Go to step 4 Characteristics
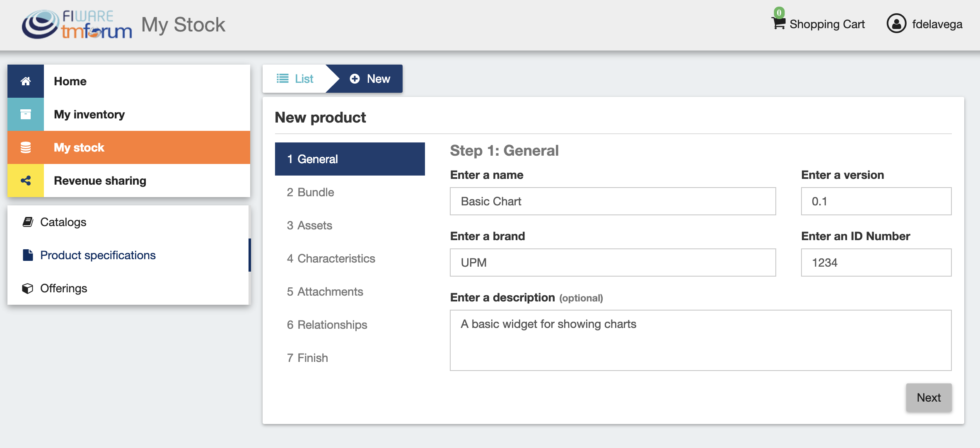Screen dimensions: 980x448 click(x=350, y=258)
